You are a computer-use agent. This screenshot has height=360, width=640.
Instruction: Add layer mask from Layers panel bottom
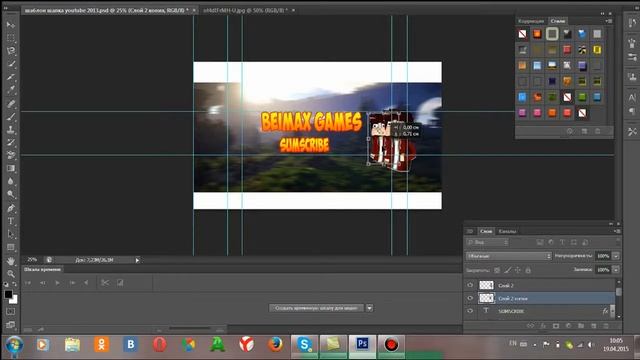click(x=556, y=326)
